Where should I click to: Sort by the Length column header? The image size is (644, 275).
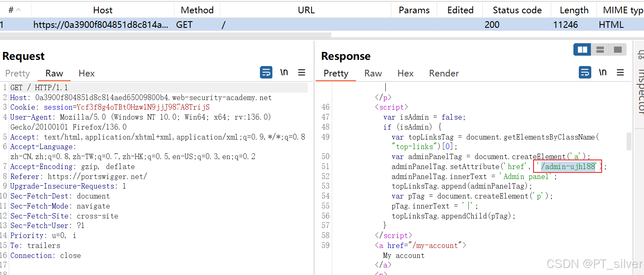click(x=574, y=10)
